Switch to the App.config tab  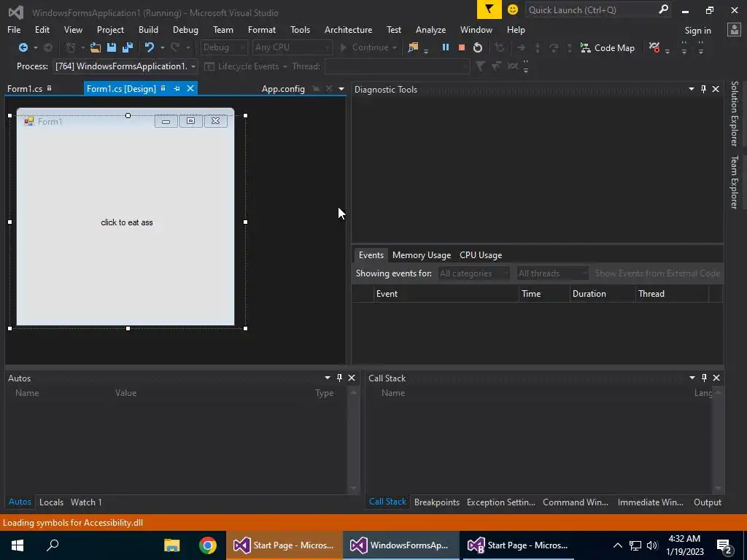click(x=283, y=89)
